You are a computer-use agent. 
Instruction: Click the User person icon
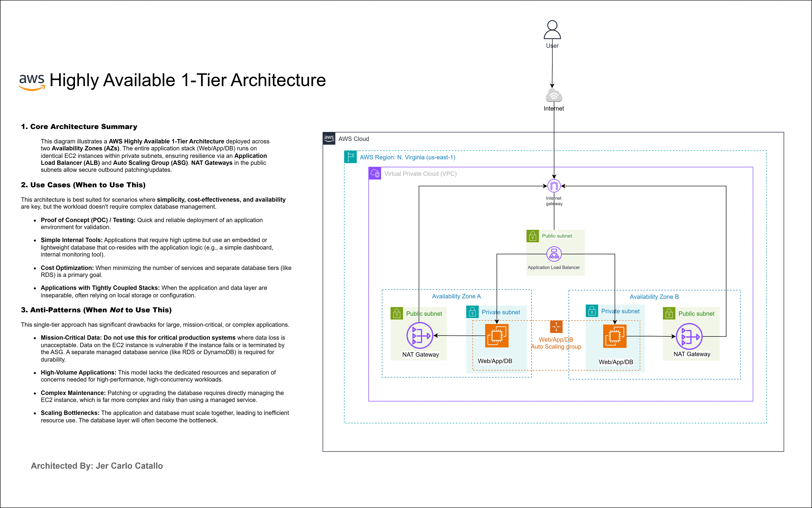coord(552,30)
